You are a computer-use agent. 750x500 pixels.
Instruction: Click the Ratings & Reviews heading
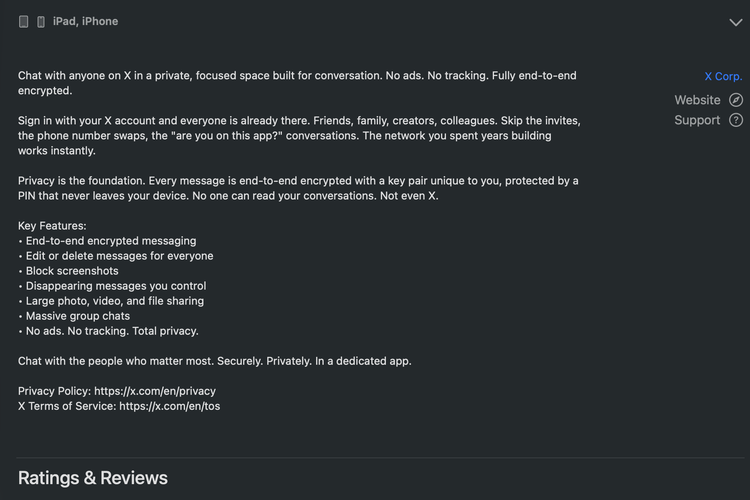(x=93, y=478)
